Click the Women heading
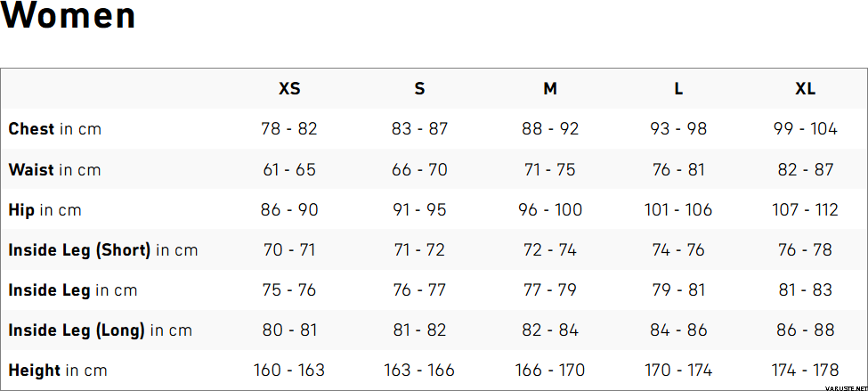Image resolution: width=868 pixels, height=391 pixels. [69, 18]
